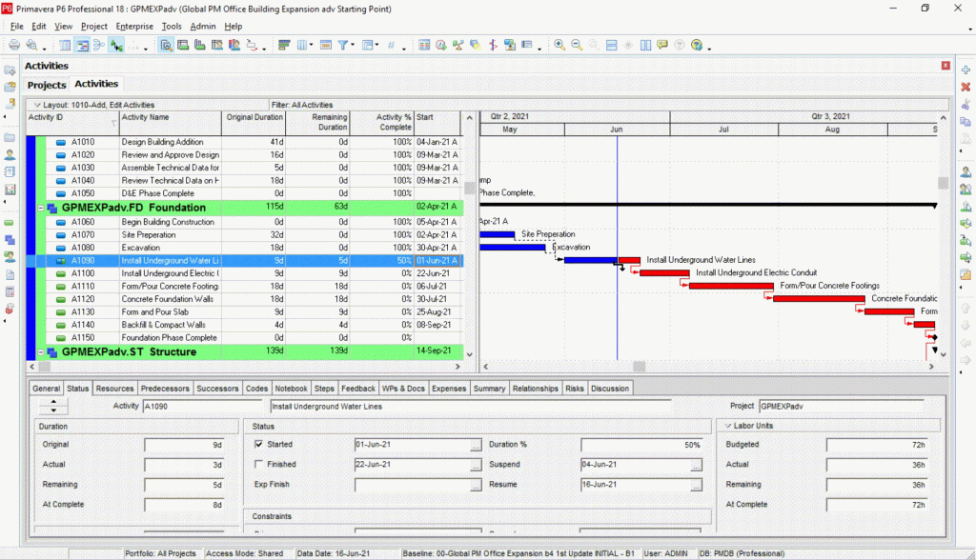Select the Gantt Chart view icon
The width and height of the screenshot is (976, 560).
coord(82,45)
